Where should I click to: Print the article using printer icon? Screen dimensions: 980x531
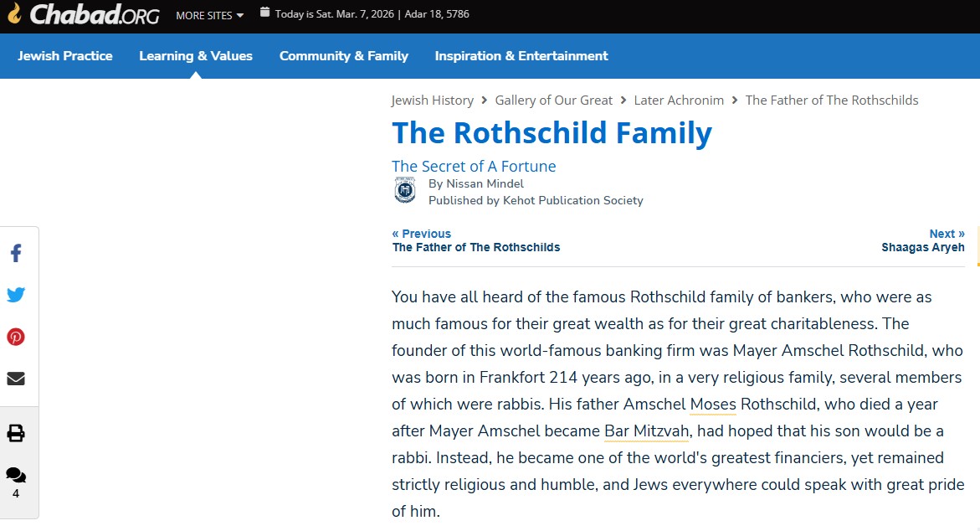click(x=16, y=433)
